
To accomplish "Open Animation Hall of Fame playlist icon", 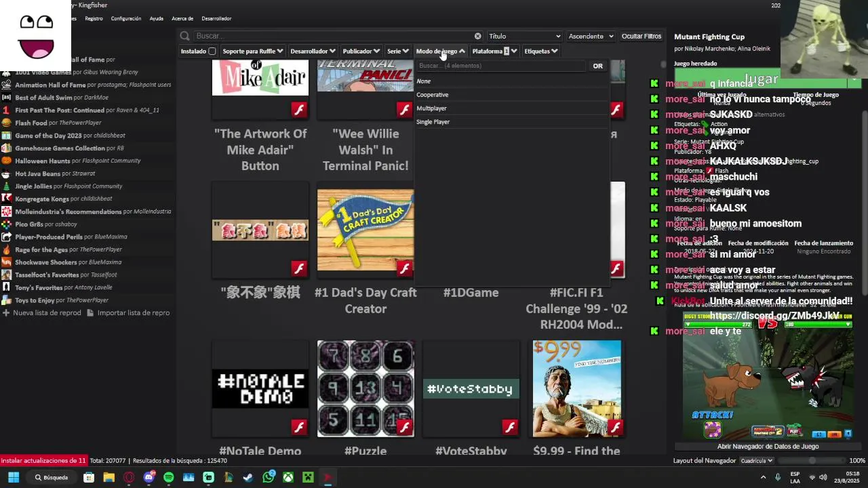I will [6, 85].
